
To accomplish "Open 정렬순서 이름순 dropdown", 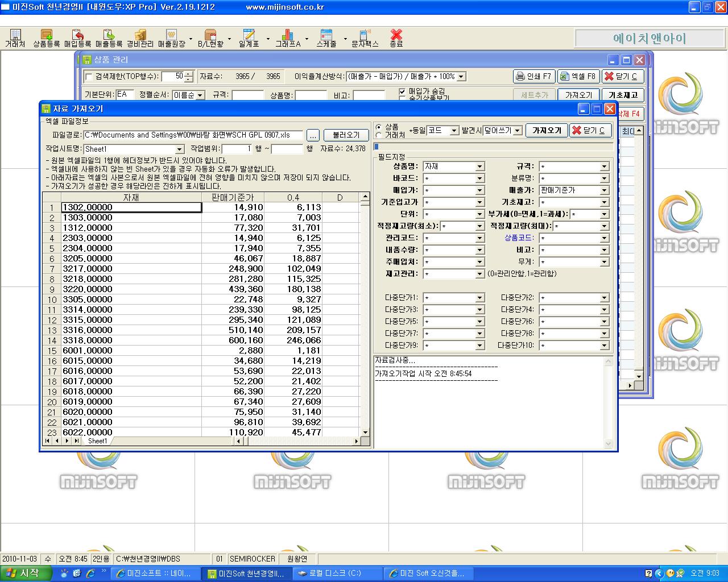I will [x=200, y=95].
